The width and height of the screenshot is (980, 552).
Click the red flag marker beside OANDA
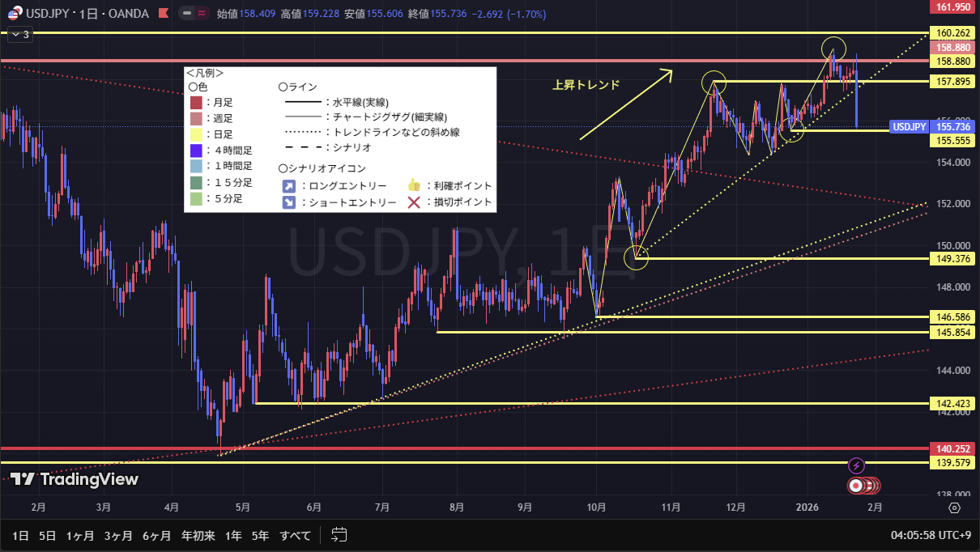pyautogui.click(x=164, y=13)
